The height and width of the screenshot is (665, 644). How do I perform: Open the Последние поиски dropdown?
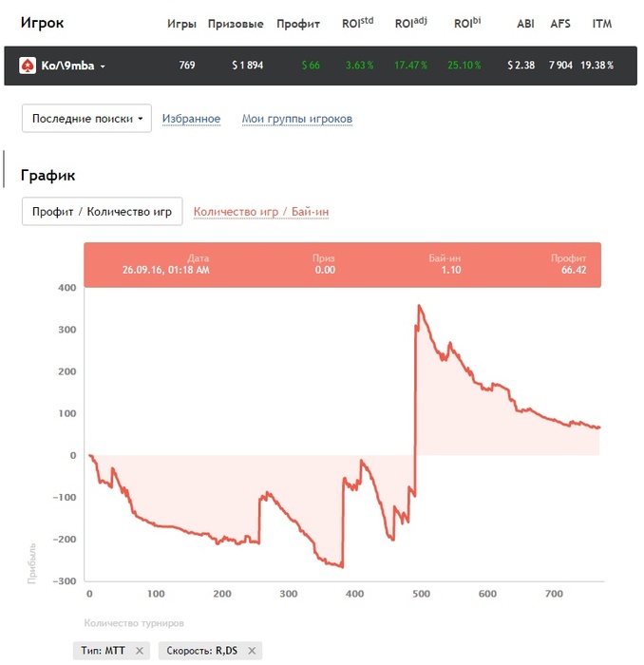click(86, 119)
